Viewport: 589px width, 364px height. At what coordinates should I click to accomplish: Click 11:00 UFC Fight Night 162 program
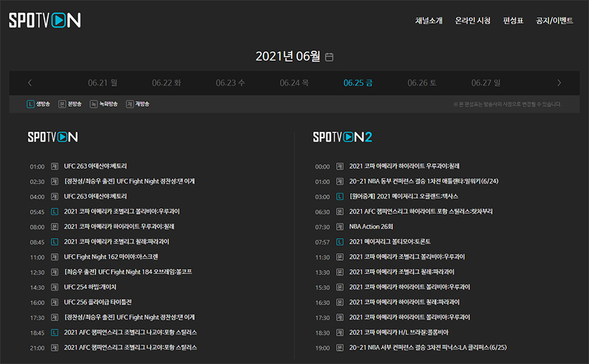coord(111,257)
